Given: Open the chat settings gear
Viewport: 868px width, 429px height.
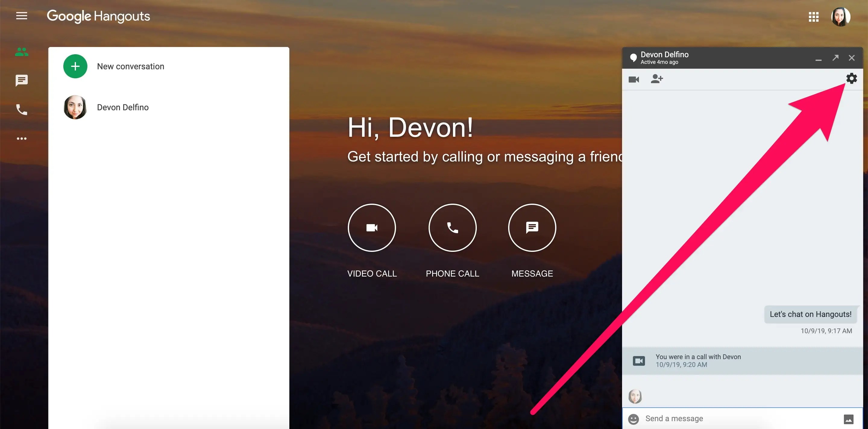Looking at the screenshot, I should [851, 78].
